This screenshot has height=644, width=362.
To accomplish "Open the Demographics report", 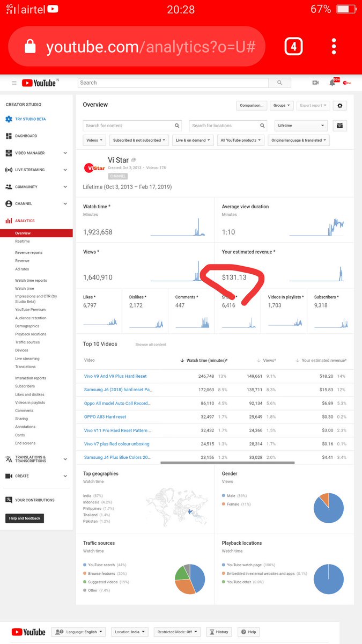I will click(27, 326).
